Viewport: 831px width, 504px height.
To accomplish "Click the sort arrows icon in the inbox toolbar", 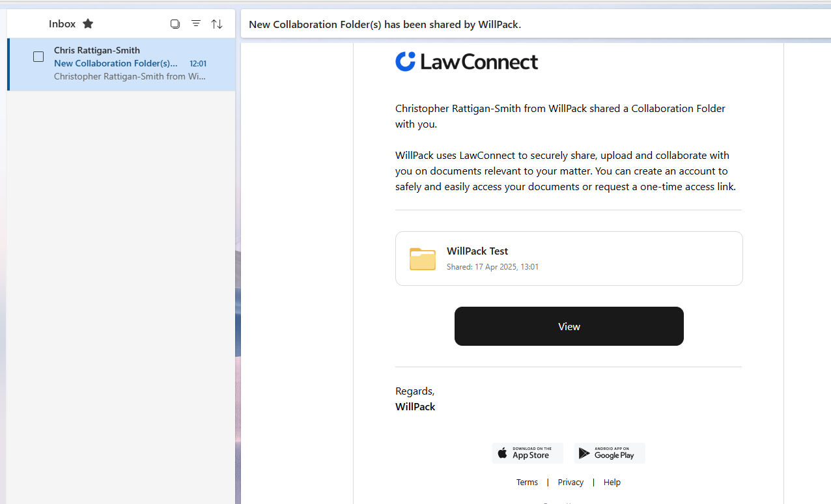I will pos(217,23).
